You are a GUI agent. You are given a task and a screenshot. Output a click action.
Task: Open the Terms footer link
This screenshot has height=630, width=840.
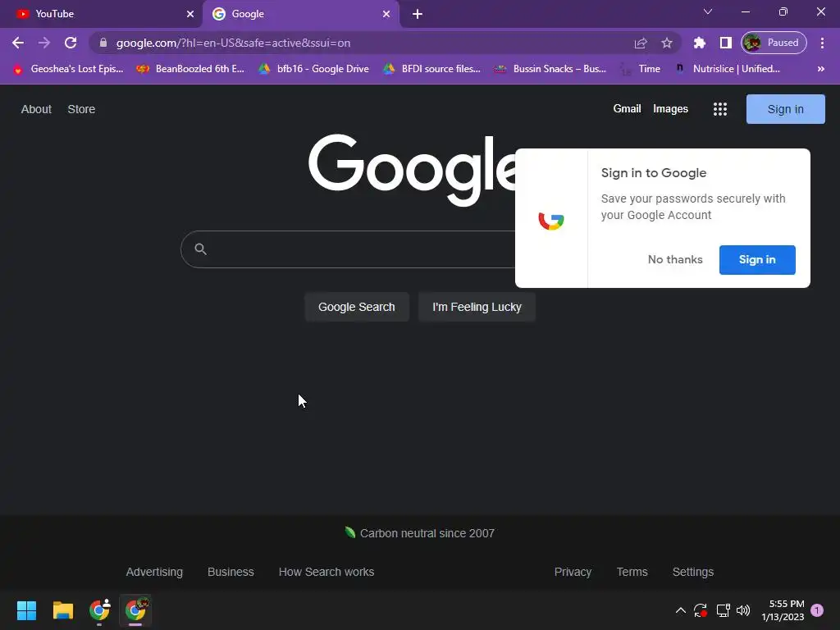pyautogui.click(x=632, y=572)
